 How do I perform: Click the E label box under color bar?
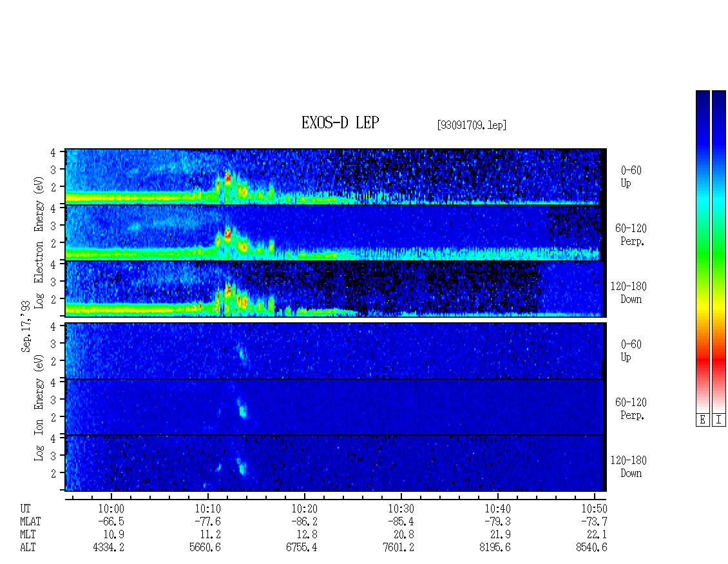tap(702, 420)
